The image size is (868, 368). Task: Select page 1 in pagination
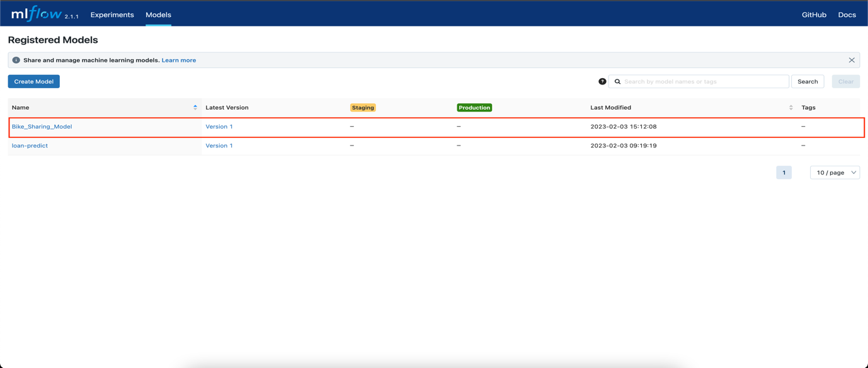click(784, 173)
